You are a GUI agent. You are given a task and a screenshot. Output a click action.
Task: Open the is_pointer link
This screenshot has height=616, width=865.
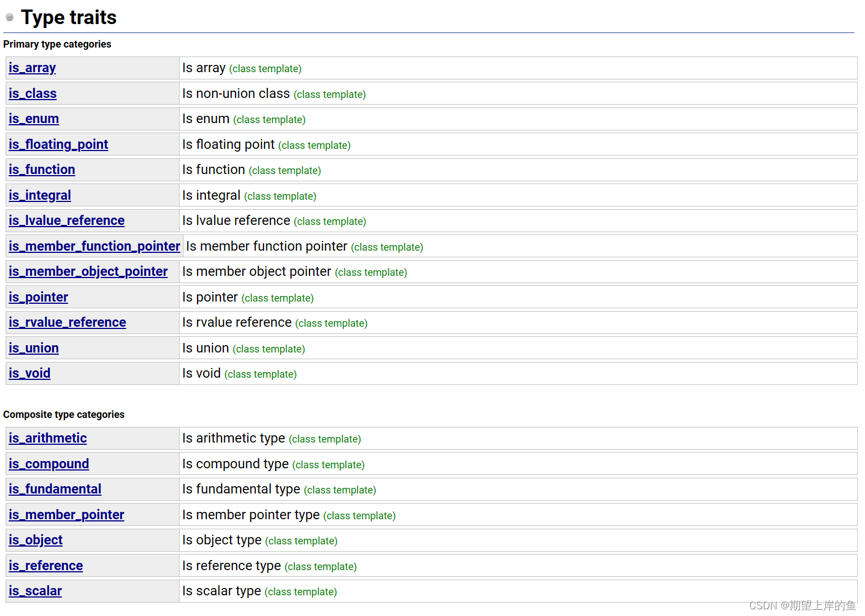[38, 297]
